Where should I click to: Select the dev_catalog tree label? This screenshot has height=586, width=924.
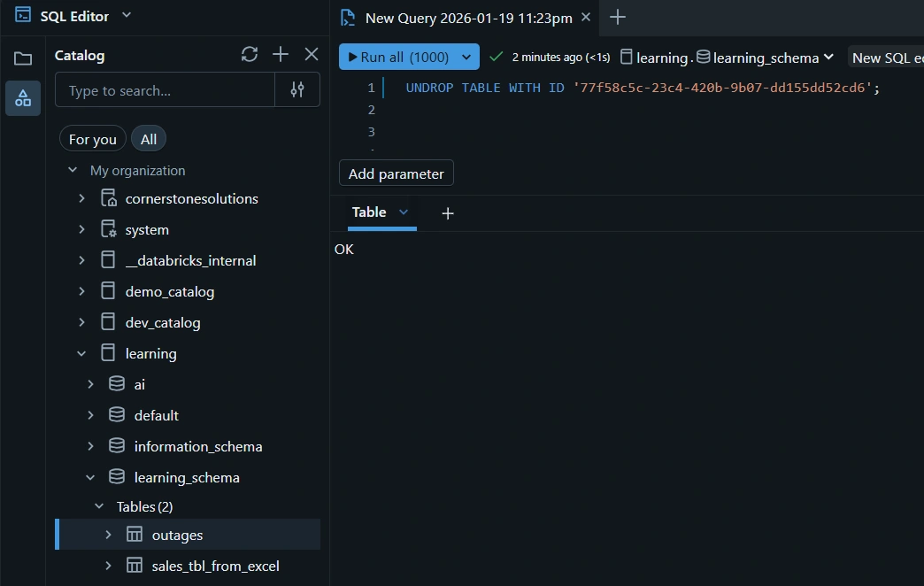point(163,323)
